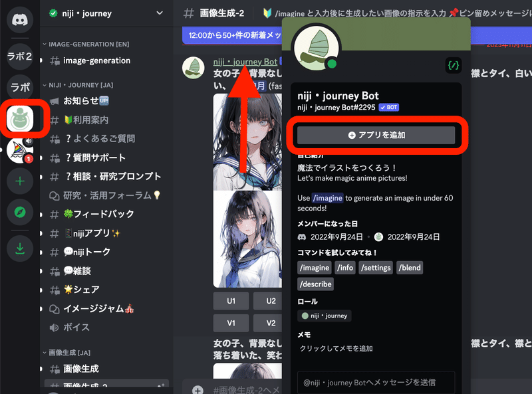Click the add a server plus icon
Screen dimensions: 532x394
click(x=20, y=181)
